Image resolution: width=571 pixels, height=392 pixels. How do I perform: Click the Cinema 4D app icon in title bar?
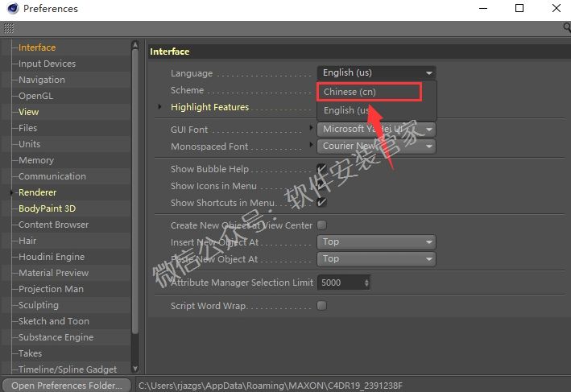click(x=10, y=9)
